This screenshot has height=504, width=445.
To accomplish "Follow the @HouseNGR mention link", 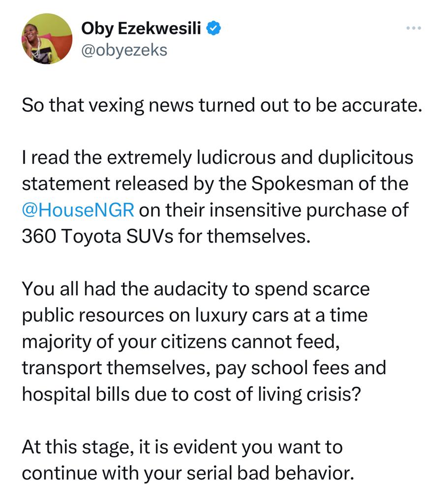I will (x=78, y=210).
